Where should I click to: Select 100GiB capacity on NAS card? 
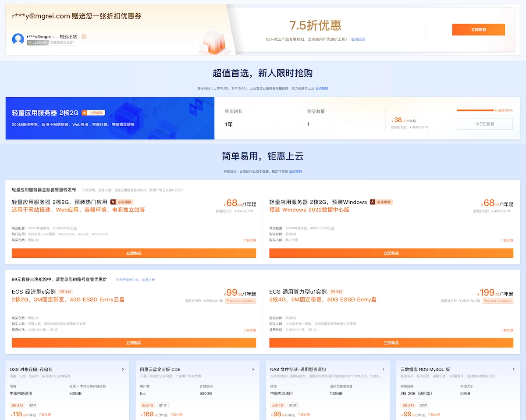[x=336, y=394]
